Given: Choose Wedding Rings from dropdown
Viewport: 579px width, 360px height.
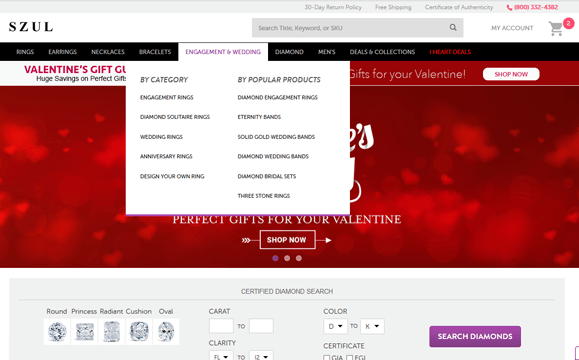Looking at the screenshot, I should (x=161, y=137).
